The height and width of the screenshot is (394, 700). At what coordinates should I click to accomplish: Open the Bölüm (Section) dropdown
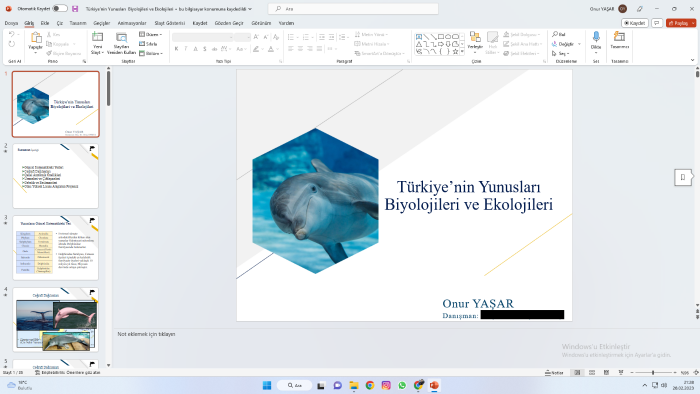tap(151, 53)
